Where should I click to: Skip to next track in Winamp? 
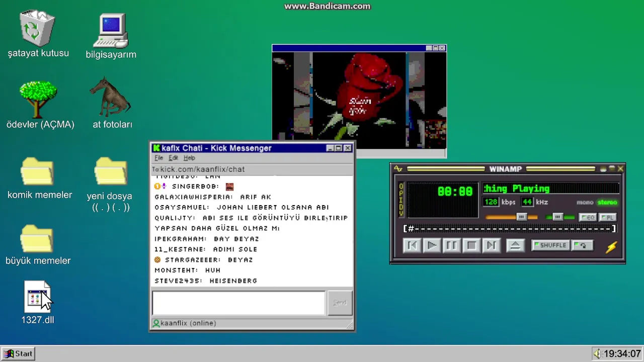click(x=491, y=245)
